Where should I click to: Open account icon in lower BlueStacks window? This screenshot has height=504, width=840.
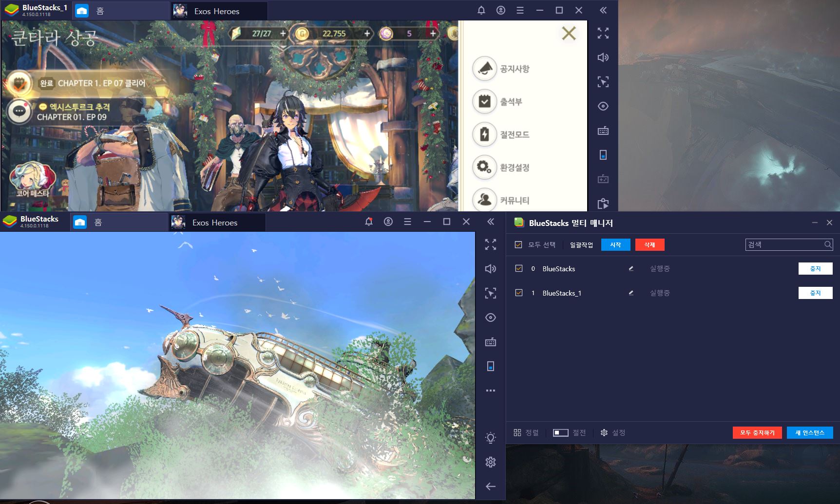(x=388, y=222)
